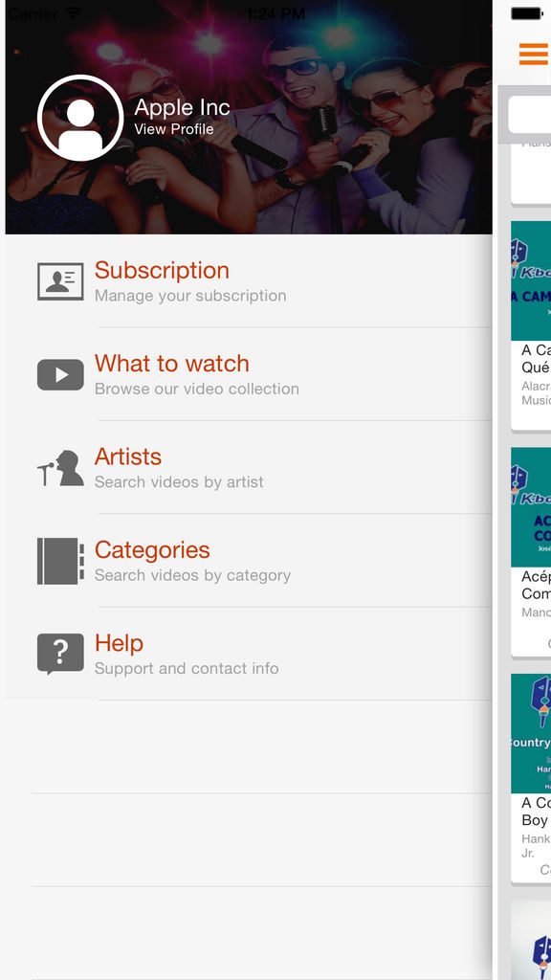Screen dimensions: 551x980
Task: Tap the Apple Inc profile name
Action: coord(182,107)
